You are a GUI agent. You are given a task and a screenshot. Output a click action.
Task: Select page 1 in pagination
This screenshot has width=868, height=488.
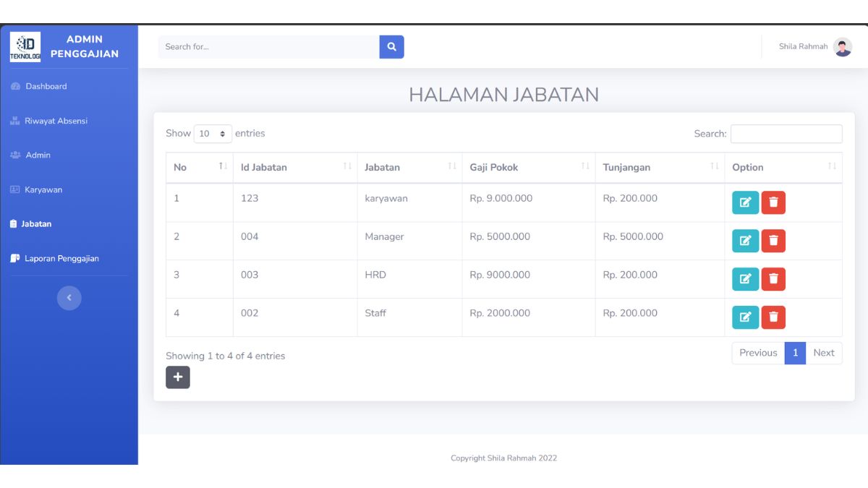click(795, 353)
